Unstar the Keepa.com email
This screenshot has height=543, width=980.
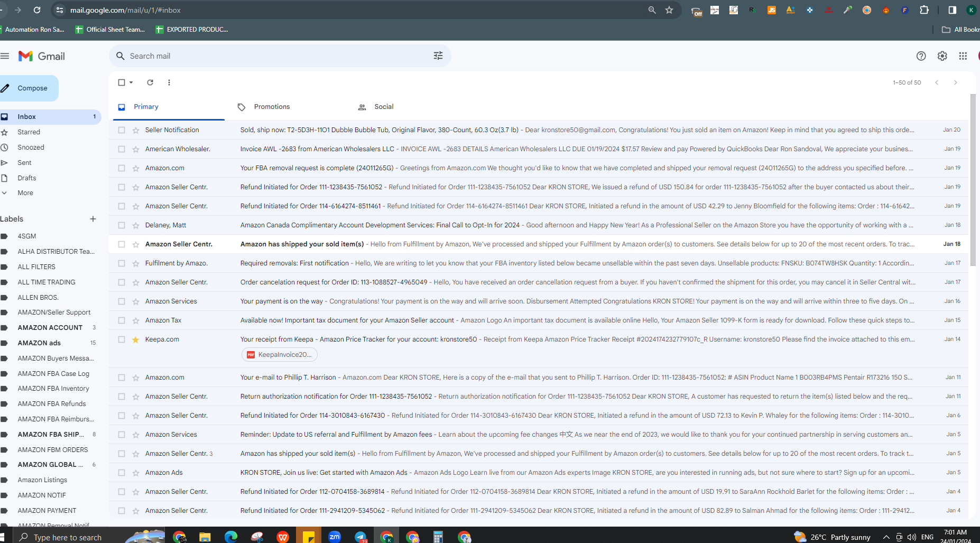[136, 339]
